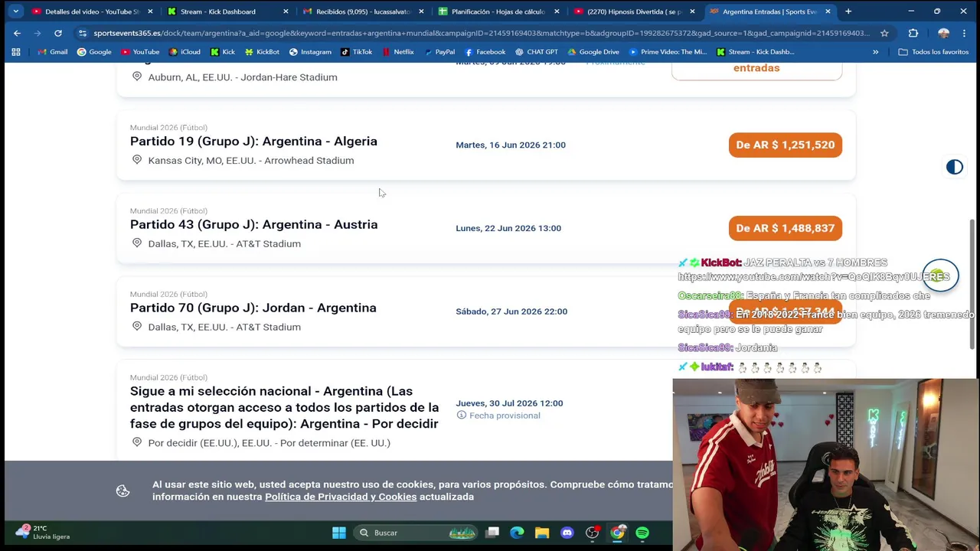Open the site information icon in the address bar
This screenshot has width=980, height=551.
[x=82, y=33]
